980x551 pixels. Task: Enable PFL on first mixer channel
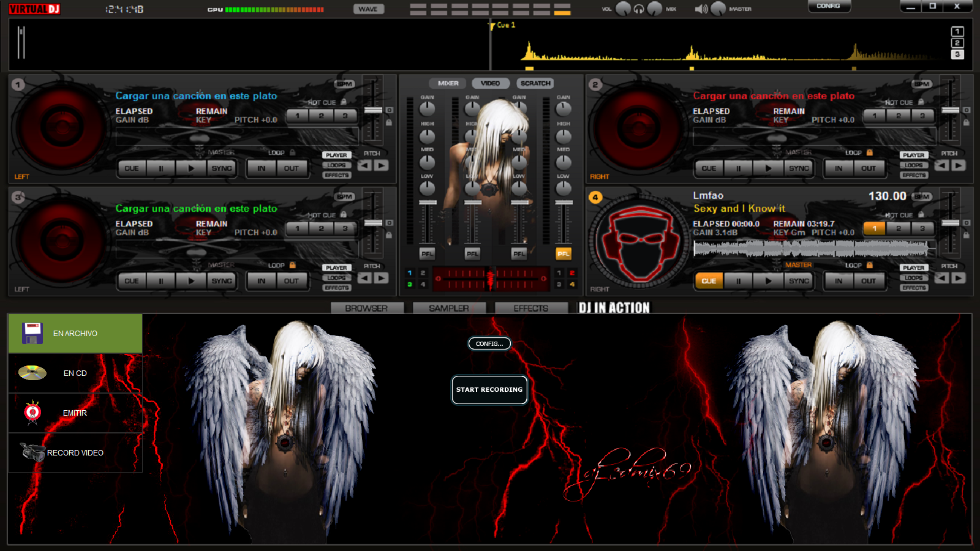coord(427,253)
